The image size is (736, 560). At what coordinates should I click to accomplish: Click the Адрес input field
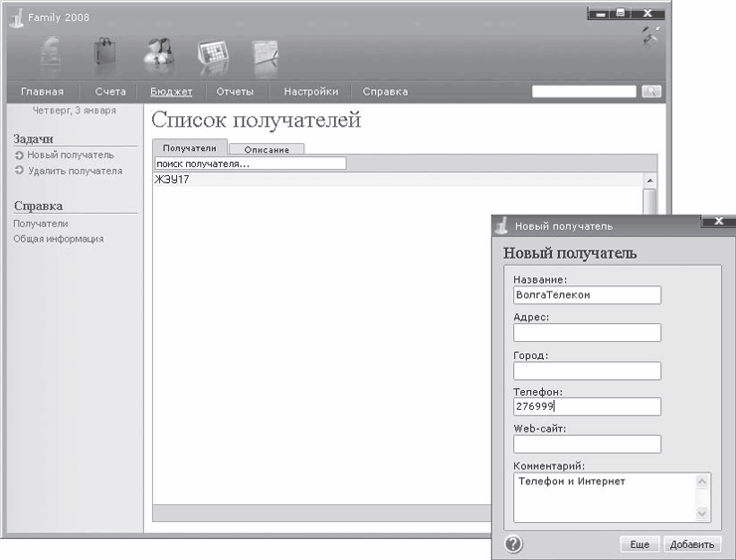coord(587,332)
